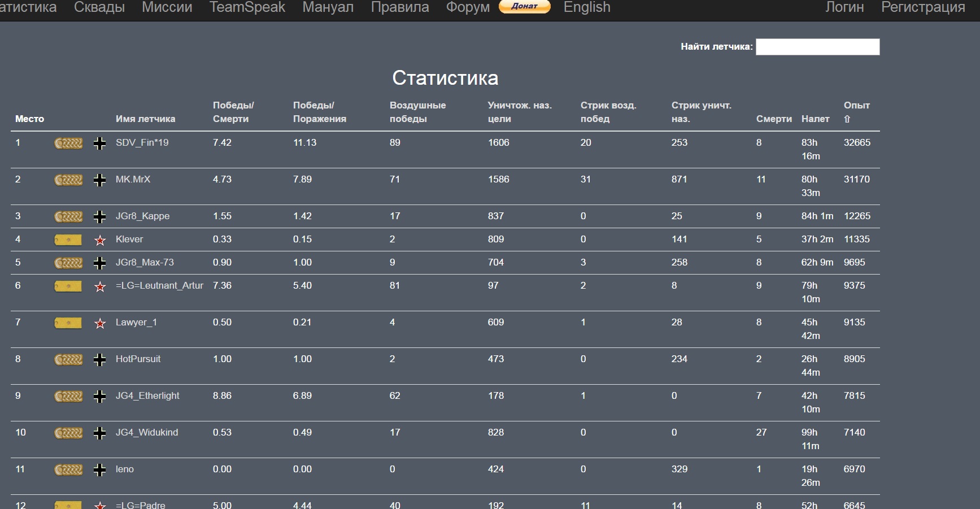
Task: Sort by Победы/Смерти column header
Action: [233, 112]
